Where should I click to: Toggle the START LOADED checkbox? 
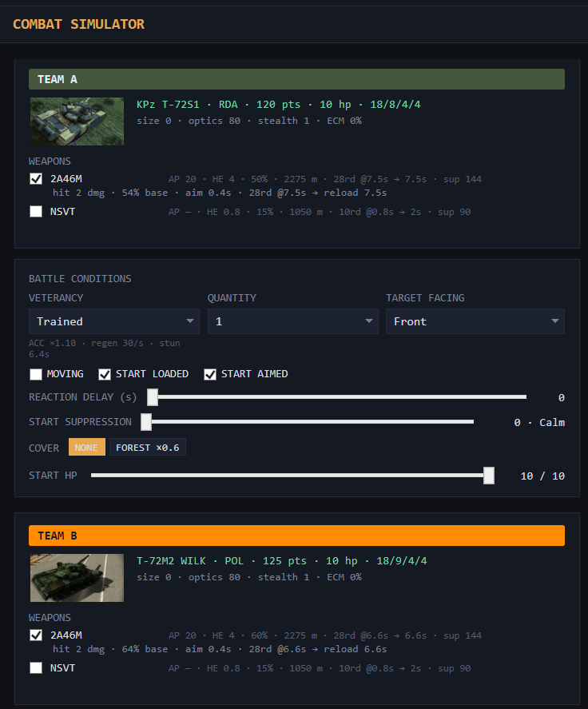tap(105, 374)
